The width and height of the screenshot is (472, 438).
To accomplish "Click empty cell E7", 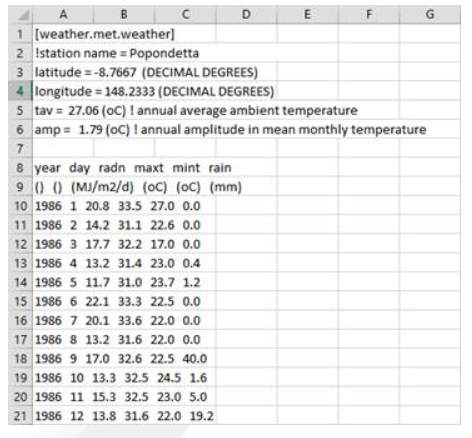I will point(307,148).
